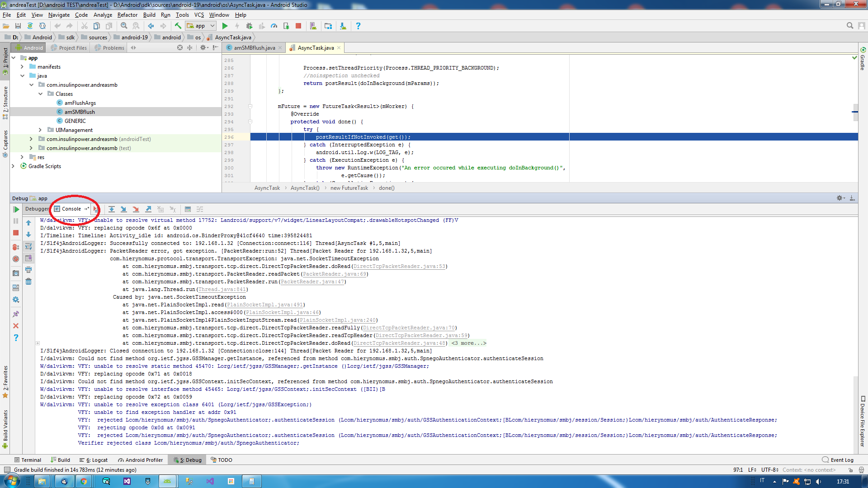Expand the UIManagement package
This screenshot has height=488, width=868.
(x=41, y=130)
